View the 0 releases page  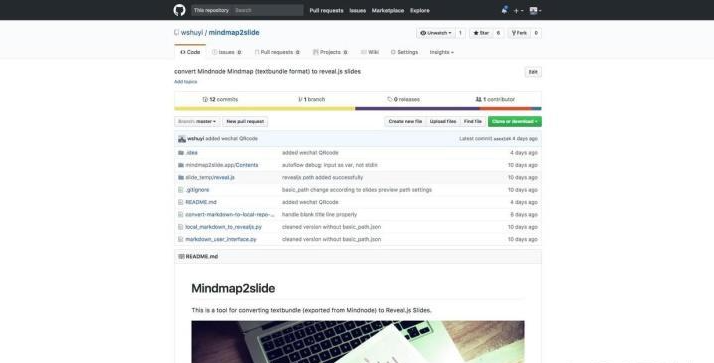click(403, 99)
